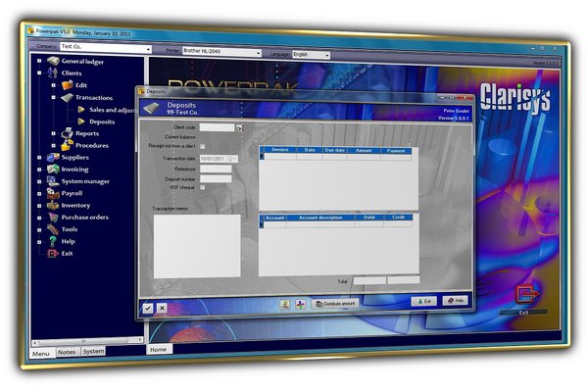The height and width of the screenshot is (392, 588).
Task: Click the Due date column header
Action: point(334,150)
